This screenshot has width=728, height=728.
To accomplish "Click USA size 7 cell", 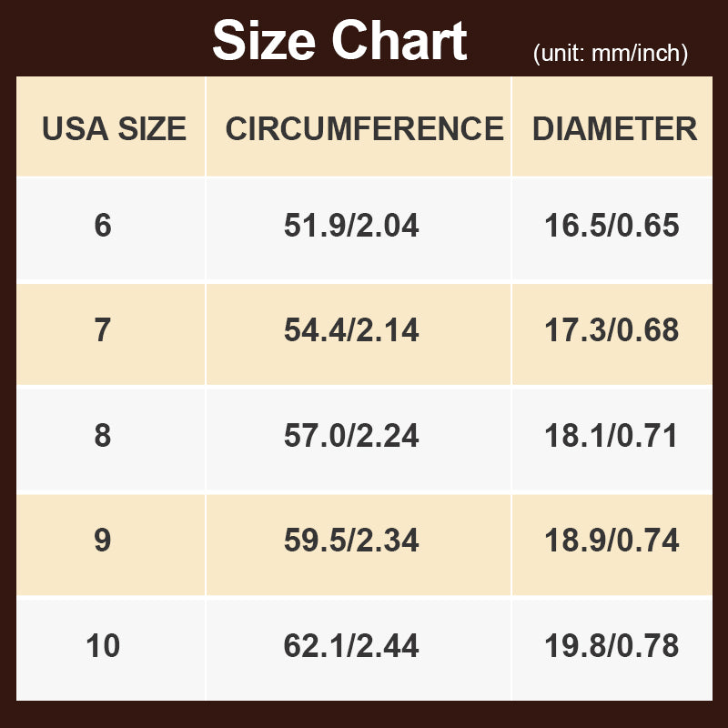I will (103, 330).
